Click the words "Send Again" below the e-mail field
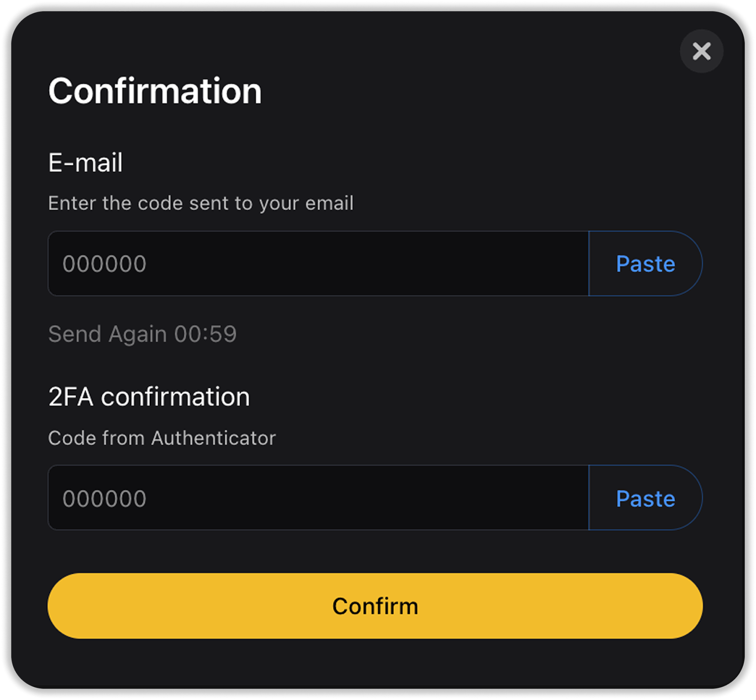The width and height of the screenshot is (756, 700). tap(108, 334)
